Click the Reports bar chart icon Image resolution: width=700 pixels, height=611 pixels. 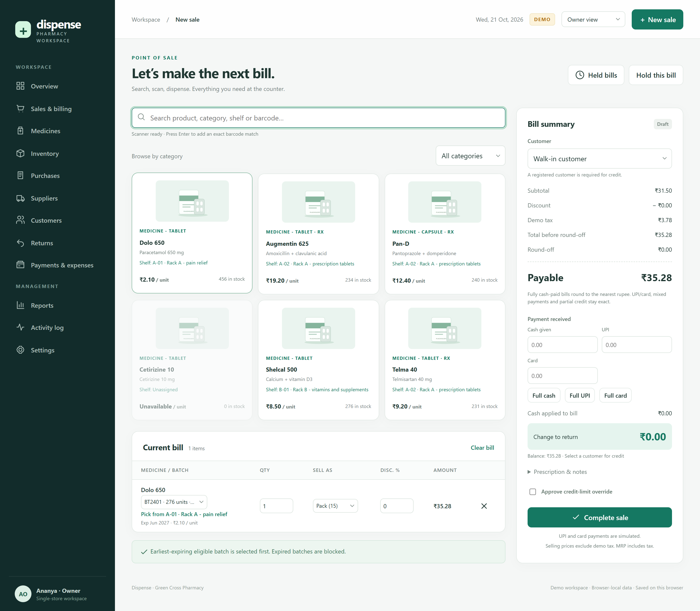pyautogui.click(x=20, y=305)
